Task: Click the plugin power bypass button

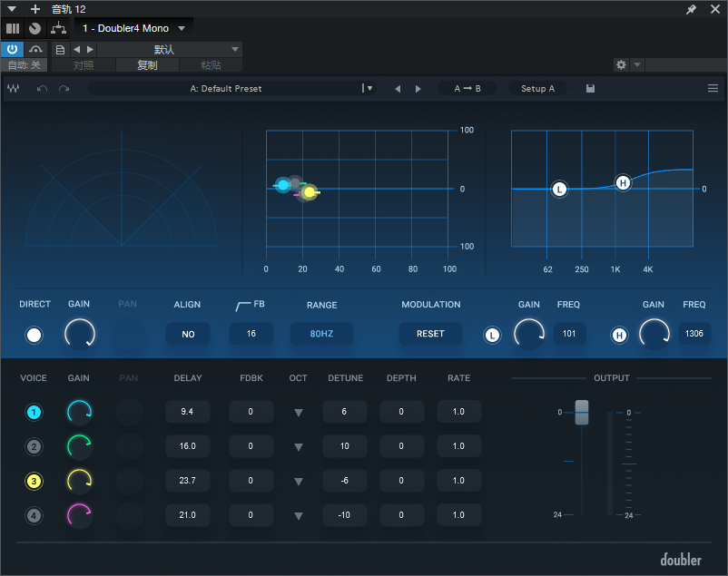Action: pos(13,49)
